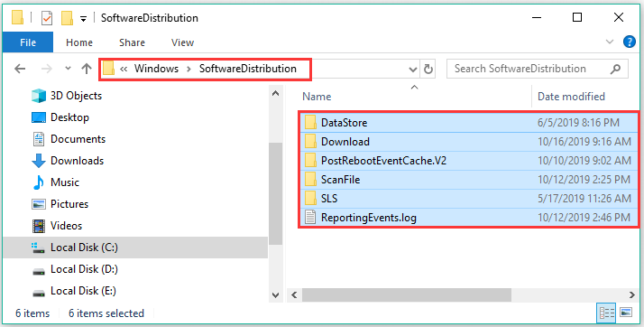
Task: Click the SLS folder icon
Action: click(310, 198)
